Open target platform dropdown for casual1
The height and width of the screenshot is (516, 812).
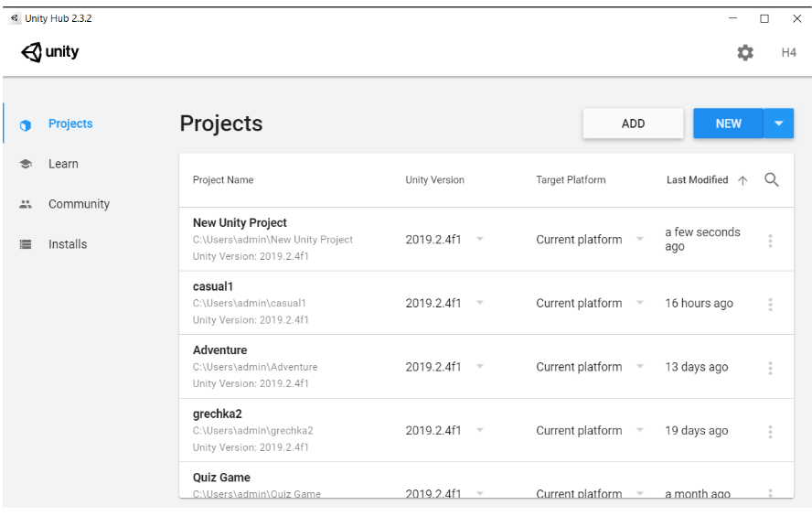click(640, 303)
